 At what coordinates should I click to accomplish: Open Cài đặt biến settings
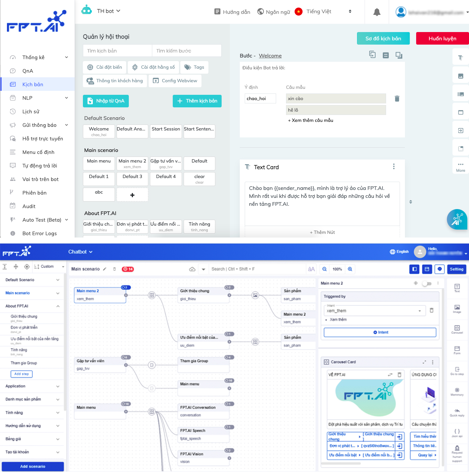point(104,67)
